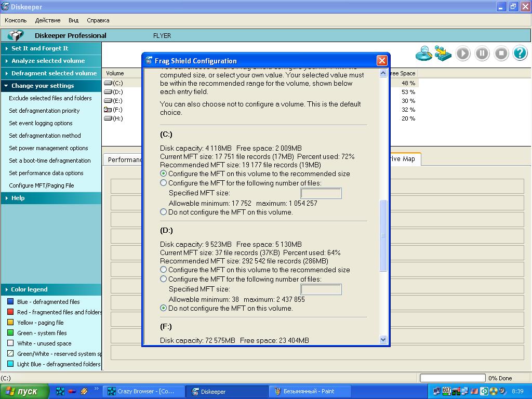The width and height of the screenshot is (532, 399).
Task: Click the Defragment volume toolbar icon
Action: click(443, 54)
